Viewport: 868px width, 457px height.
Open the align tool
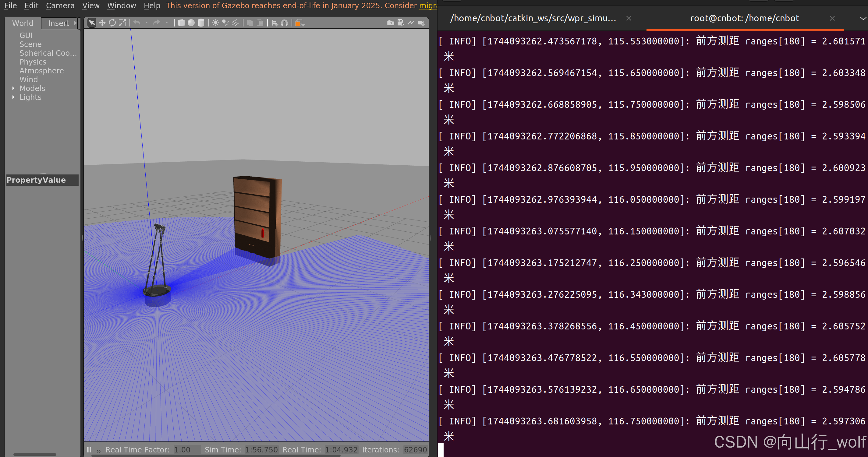[x=275, y=23]
